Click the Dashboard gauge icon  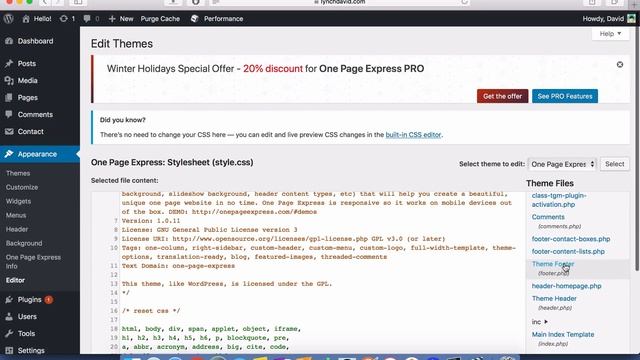(9, 41)
